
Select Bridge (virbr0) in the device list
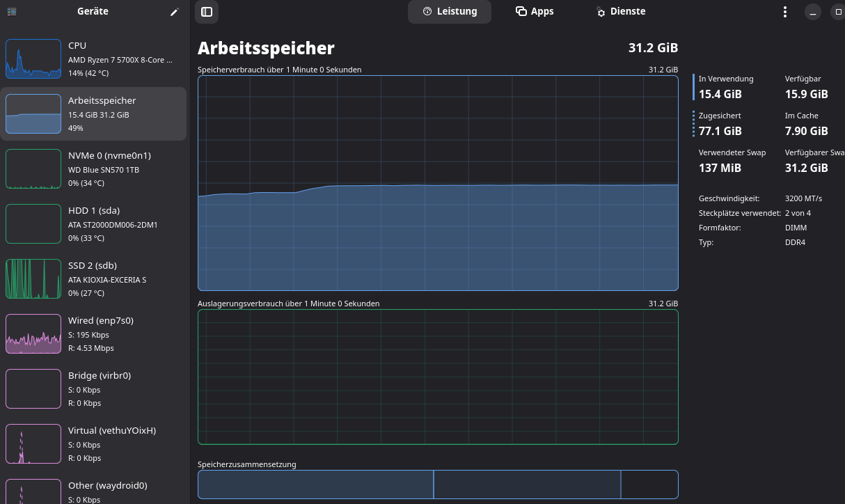click(94, 388)
